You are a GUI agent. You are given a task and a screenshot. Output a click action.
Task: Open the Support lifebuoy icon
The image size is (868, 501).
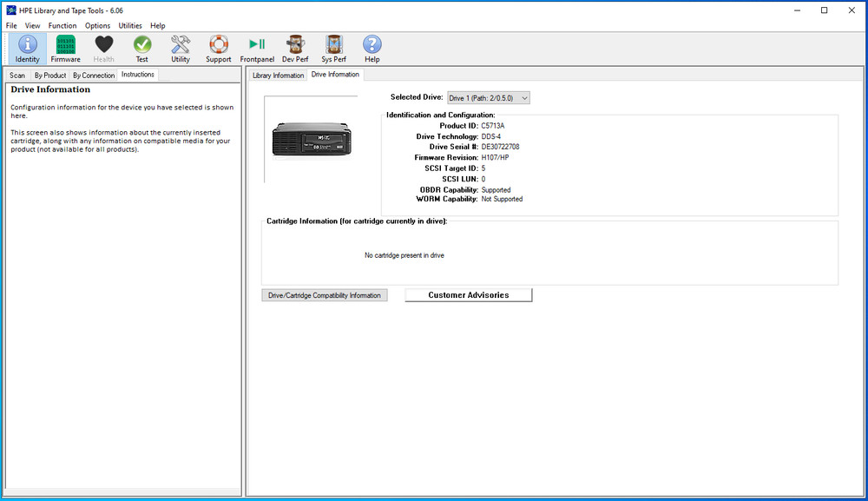pyautogui.click(x=218, y=48)
